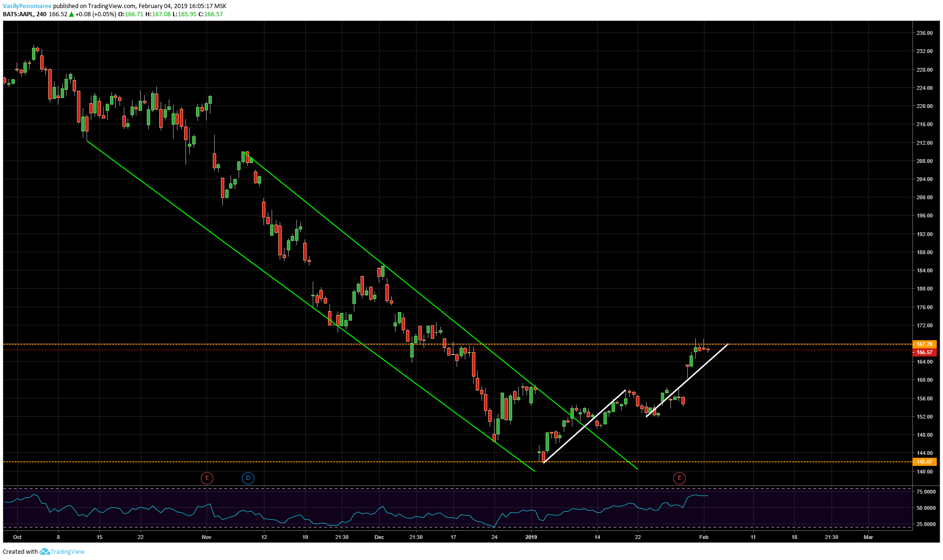The image size is (943, 560).
Task: Click the 240 interval value in header
Action: 41,14
